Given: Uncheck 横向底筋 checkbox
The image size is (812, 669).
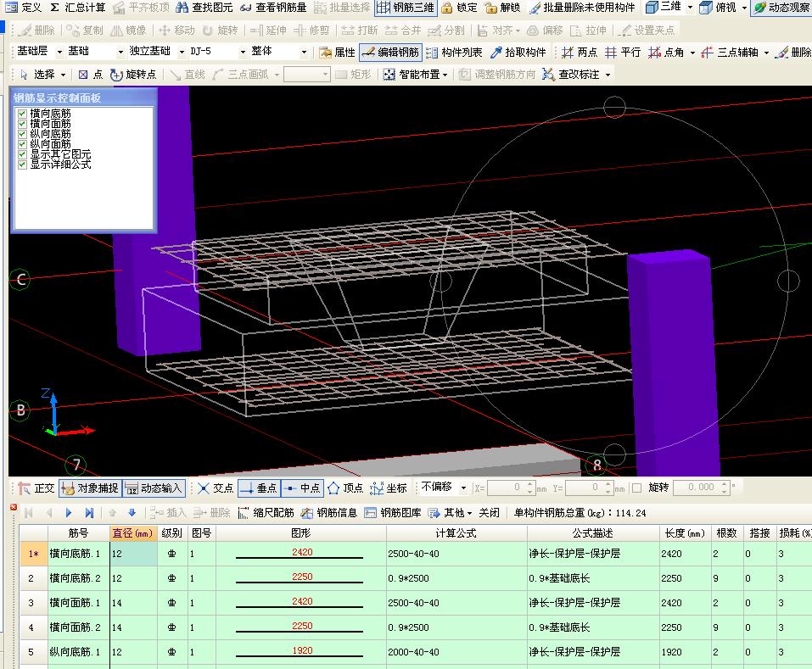Looking at the screenshot, I should (x=22, y=114).
